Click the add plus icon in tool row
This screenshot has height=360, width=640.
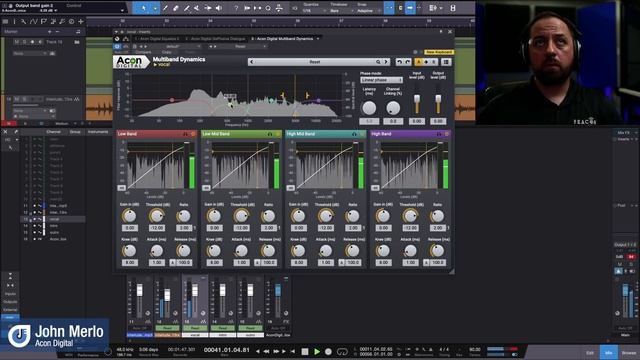click(81, 21)
